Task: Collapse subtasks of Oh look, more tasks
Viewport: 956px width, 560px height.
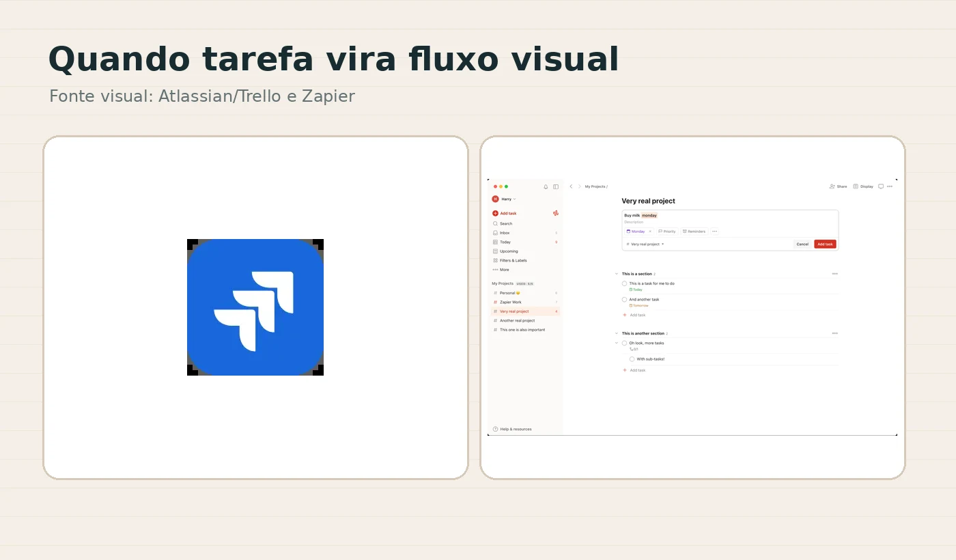Action: [x=617, y=343]
